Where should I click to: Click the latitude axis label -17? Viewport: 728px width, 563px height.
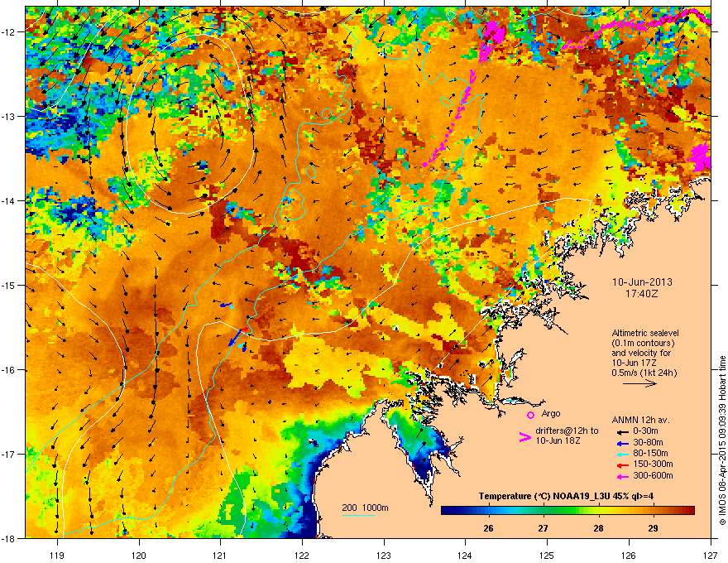coord(8,455)
